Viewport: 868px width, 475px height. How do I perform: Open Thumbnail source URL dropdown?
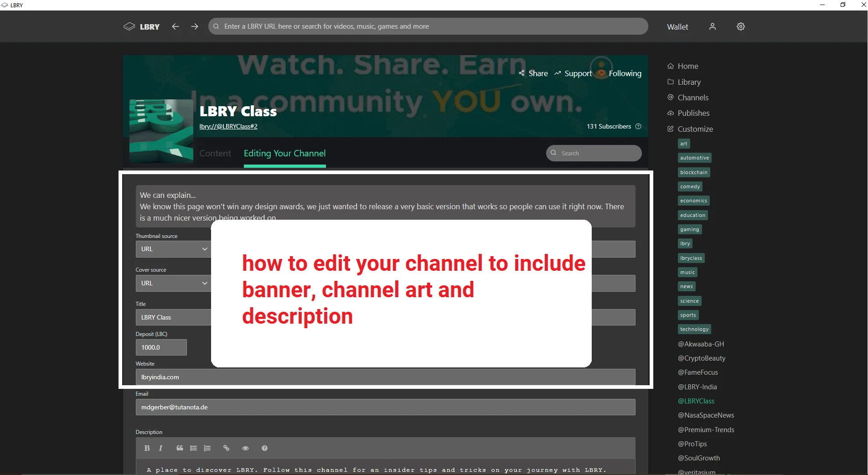(x=173, y=249)
